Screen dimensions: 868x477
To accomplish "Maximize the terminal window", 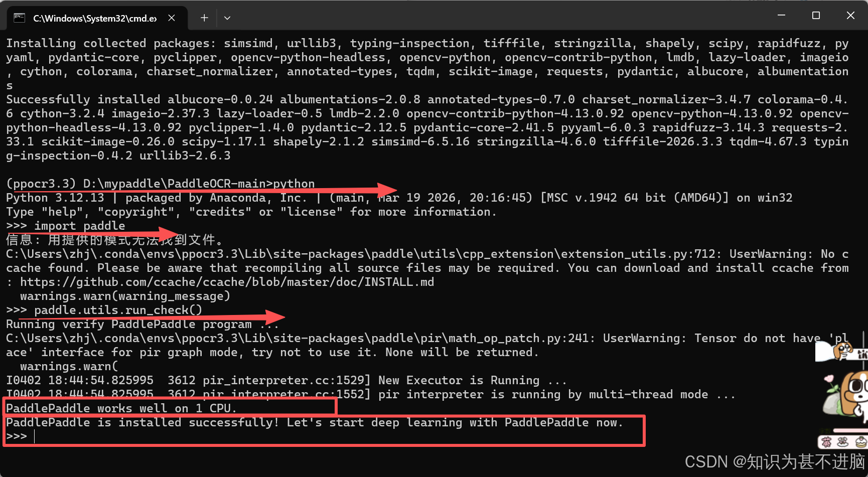I will (x=816, y=16).
